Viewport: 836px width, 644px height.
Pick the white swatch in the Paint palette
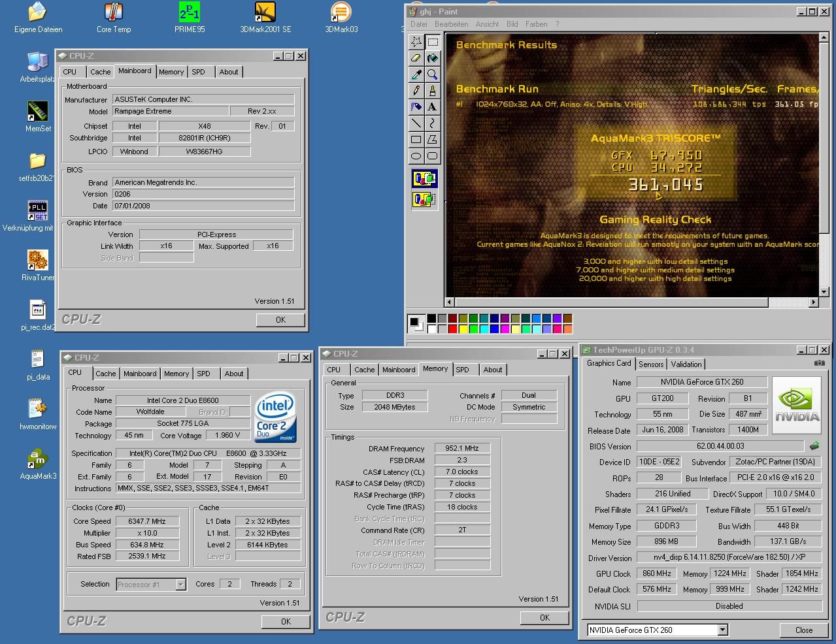(x=431, y=329)
